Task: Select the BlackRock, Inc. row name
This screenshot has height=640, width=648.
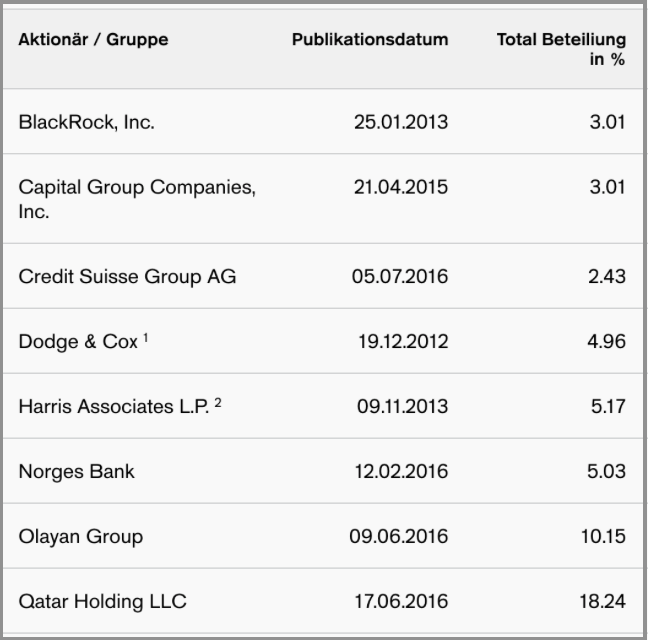Action: pyautogui.click(x=87, y=122)
